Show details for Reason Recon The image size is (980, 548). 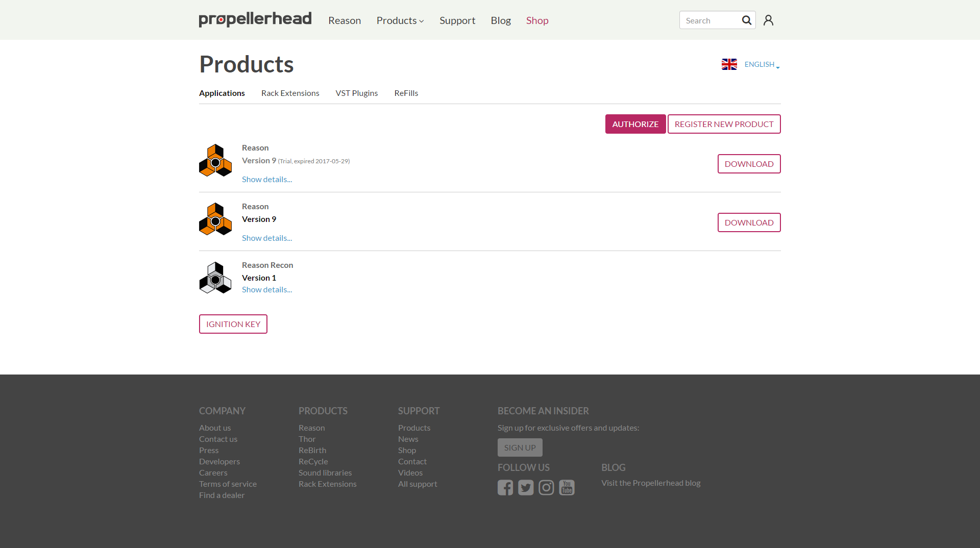[267, 289]
